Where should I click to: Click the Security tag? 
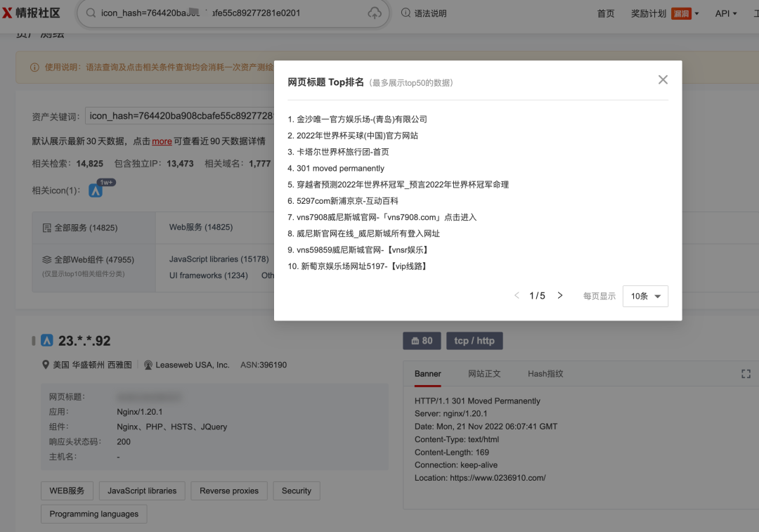pos(297,491)
